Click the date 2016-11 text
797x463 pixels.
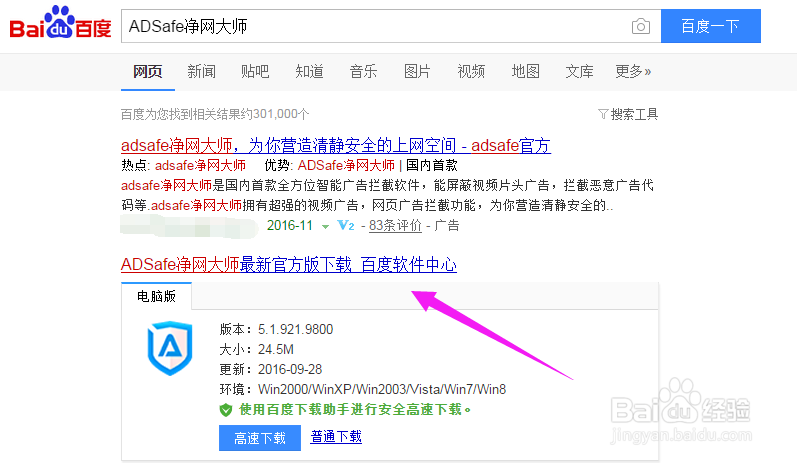point(290,225)
